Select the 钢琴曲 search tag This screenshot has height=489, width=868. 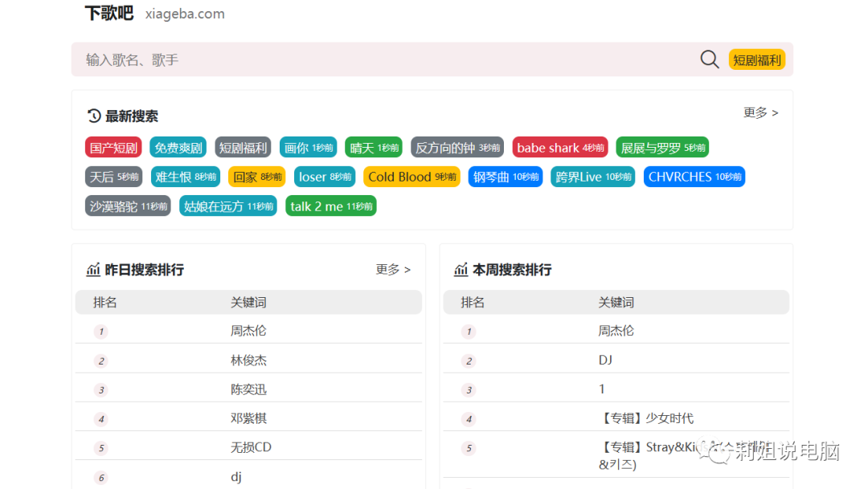tap(506, 177)
